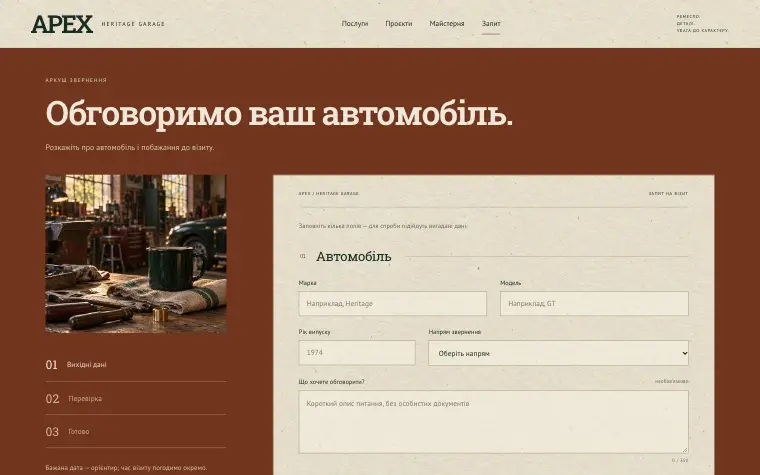Screen dimensions: 760x475
Task: Click the Розкажіть про автомобіль subtitle
Action: click(130, 147)
